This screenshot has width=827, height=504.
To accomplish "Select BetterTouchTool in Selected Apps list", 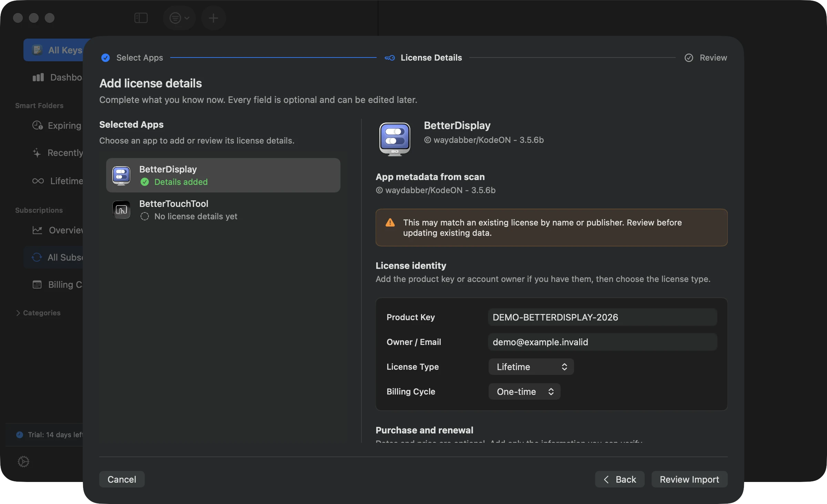I will click(x=223, y=210).
